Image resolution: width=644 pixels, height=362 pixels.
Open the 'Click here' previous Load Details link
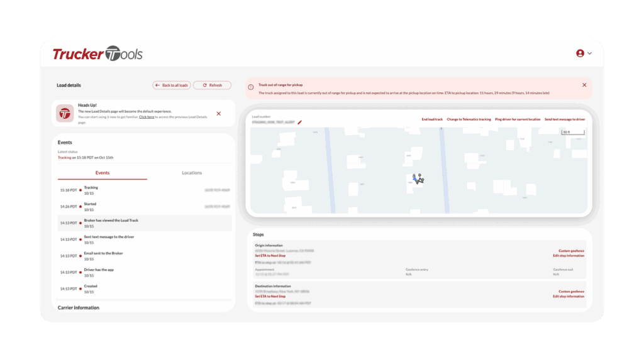click(x=146, y=117)
